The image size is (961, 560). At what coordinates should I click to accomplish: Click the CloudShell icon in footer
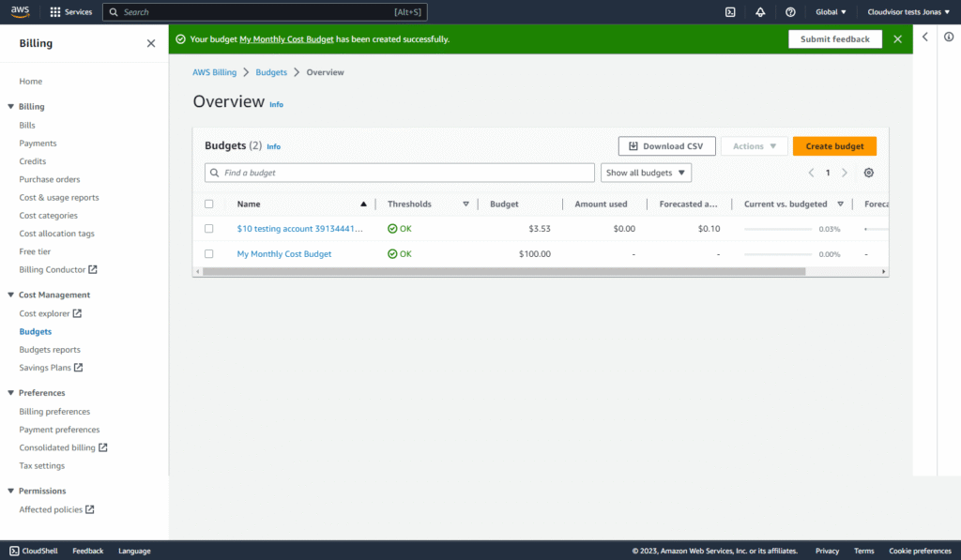pos(15,551)
